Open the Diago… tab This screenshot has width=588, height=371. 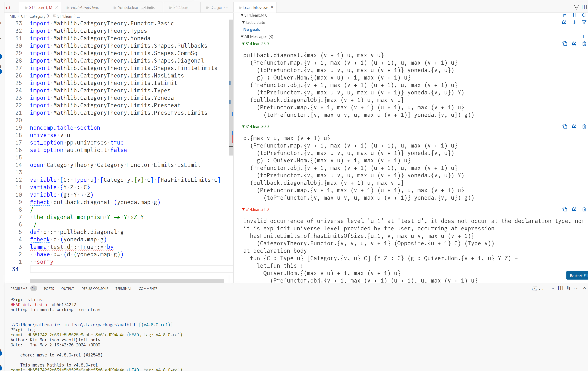[213, 7]
